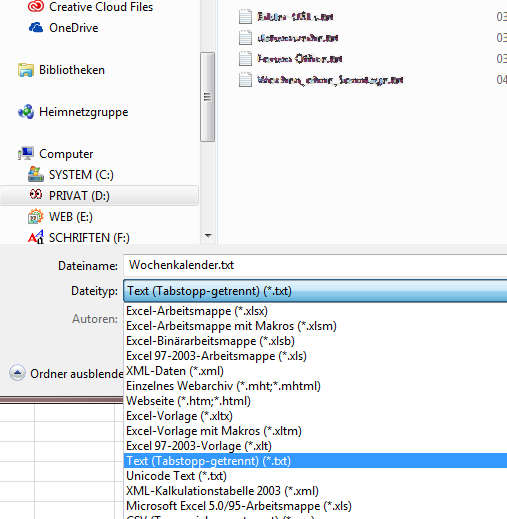
Task: Open OneDrive in navigation pane
Action: coord(74,28)
